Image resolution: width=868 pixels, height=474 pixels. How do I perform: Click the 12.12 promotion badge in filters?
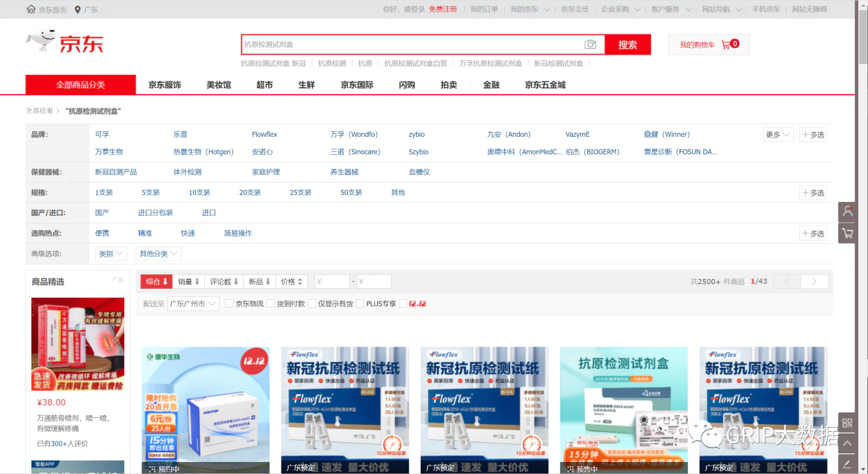coord(418,303)
